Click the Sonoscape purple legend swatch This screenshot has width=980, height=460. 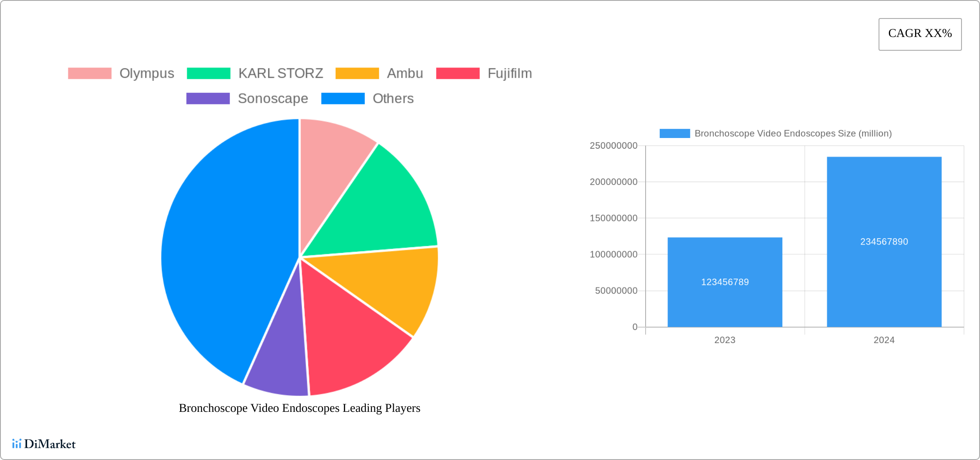click(x=208, y=98)
